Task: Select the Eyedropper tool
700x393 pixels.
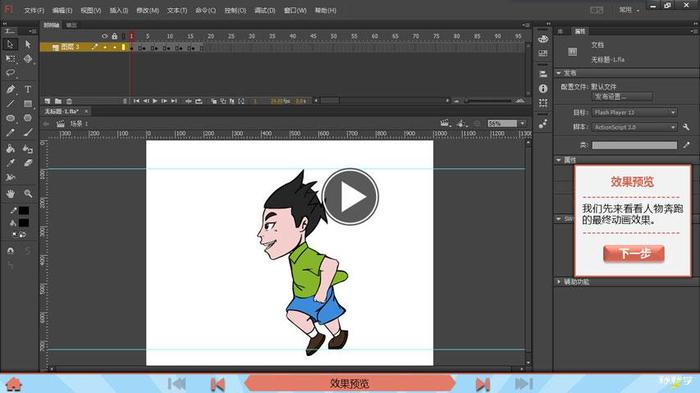Action: pos(10,163)
